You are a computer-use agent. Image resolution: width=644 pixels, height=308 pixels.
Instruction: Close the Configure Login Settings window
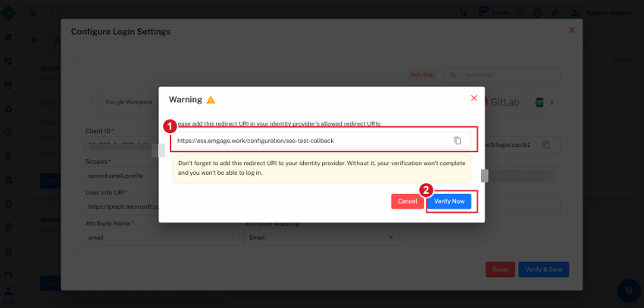pyautogui.click(x=571, y=30)
